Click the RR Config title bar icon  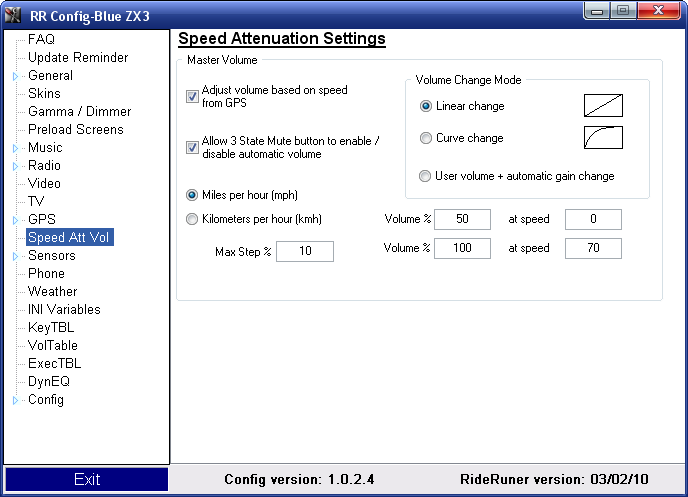(15, 11)
